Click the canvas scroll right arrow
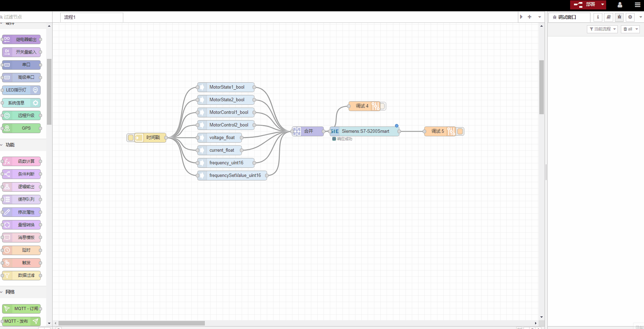Image resolution: width=644 pixels, height=329 pixels. 536,323
